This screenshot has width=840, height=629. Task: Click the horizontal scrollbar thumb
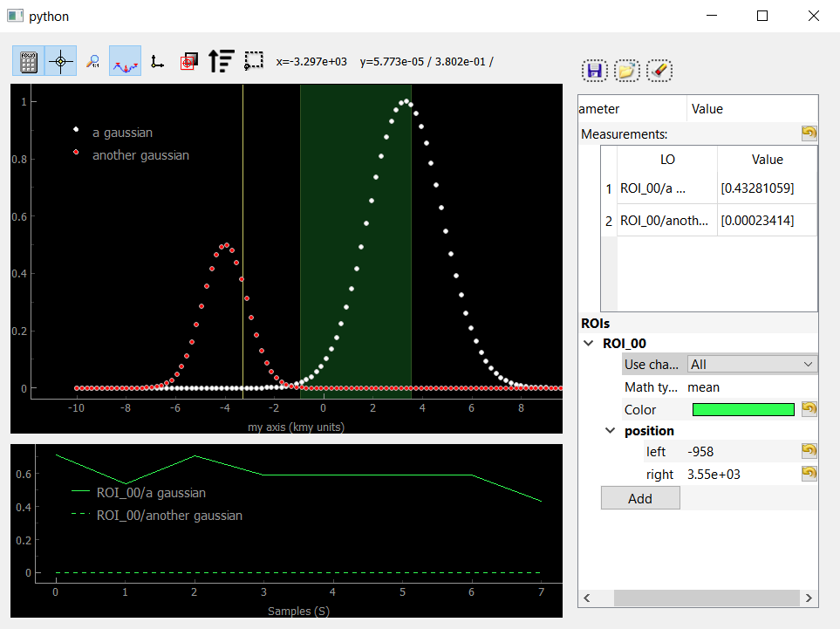707,598
